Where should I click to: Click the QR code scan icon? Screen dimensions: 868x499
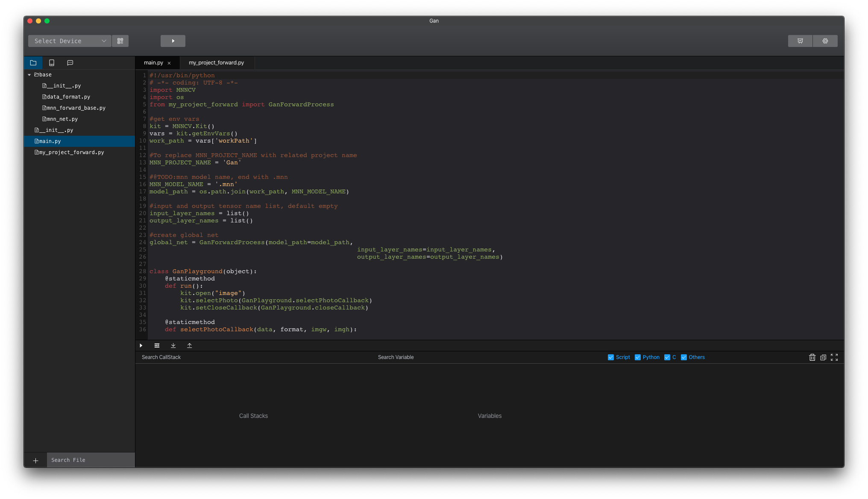120,41
